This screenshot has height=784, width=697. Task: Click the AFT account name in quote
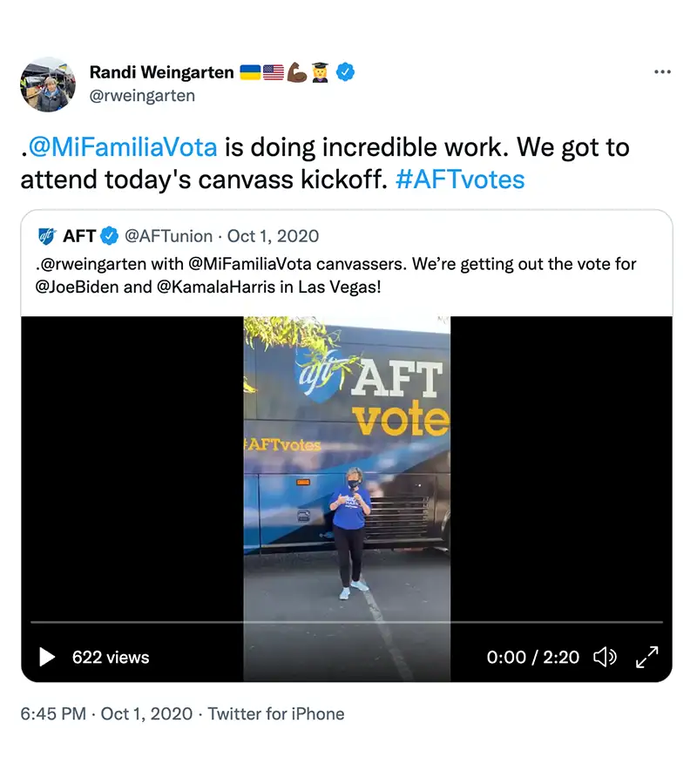coord(79,236)
